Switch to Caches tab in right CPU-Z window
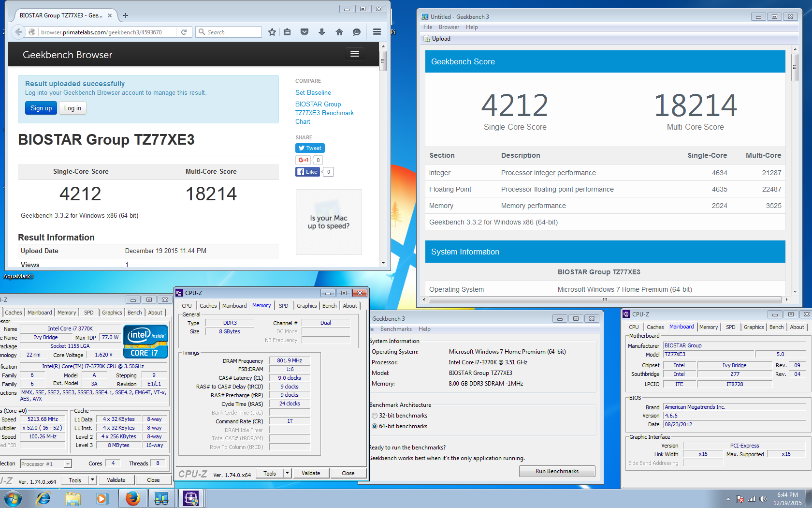 [x=655, y=327]
